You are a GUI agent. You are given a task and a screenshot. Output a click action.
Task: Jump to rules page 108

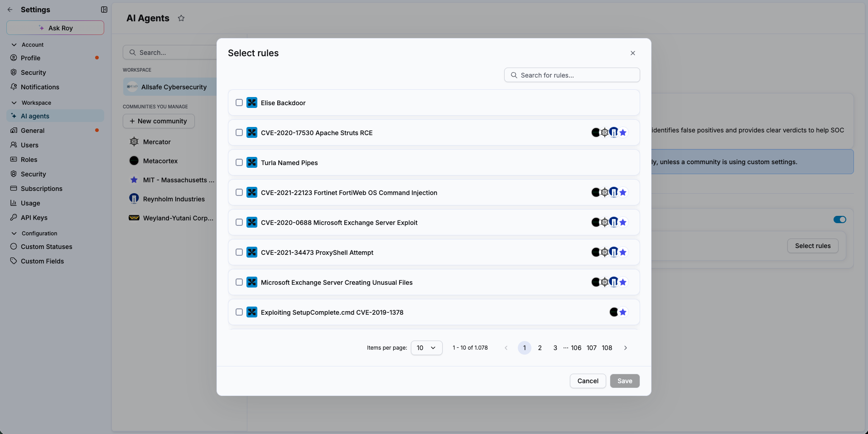click(607, 348)
